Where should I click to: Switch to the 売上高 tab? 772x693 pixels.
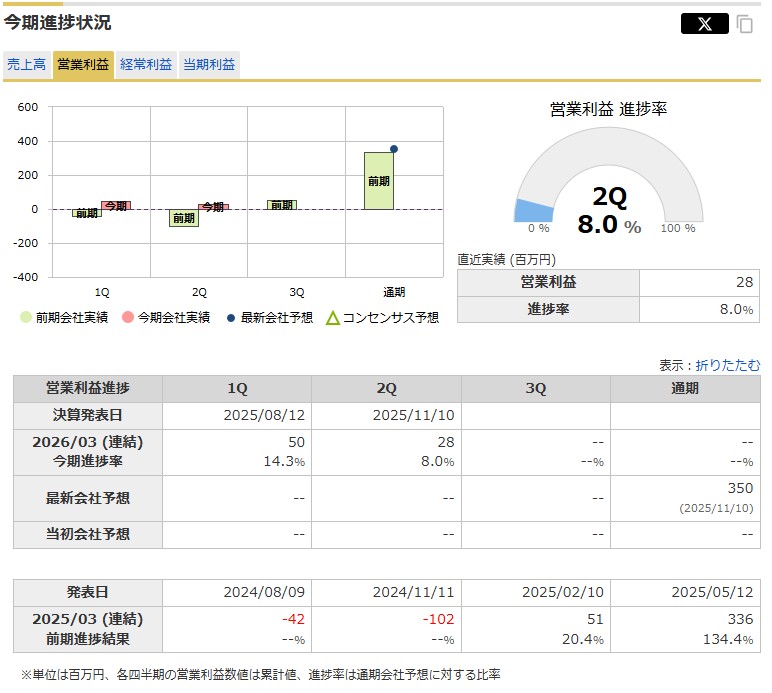pos(26,64)
